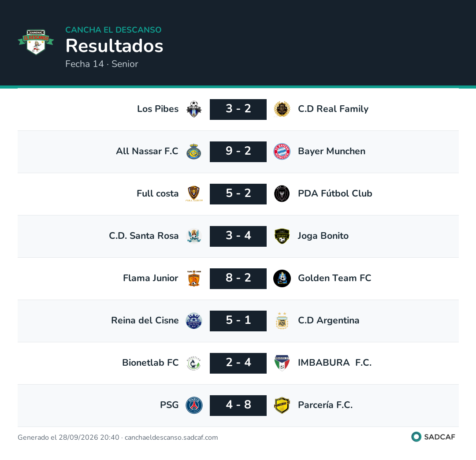The image size is (476, 460).
Task: Select the PSG team crest
Action: coord(193,405)
